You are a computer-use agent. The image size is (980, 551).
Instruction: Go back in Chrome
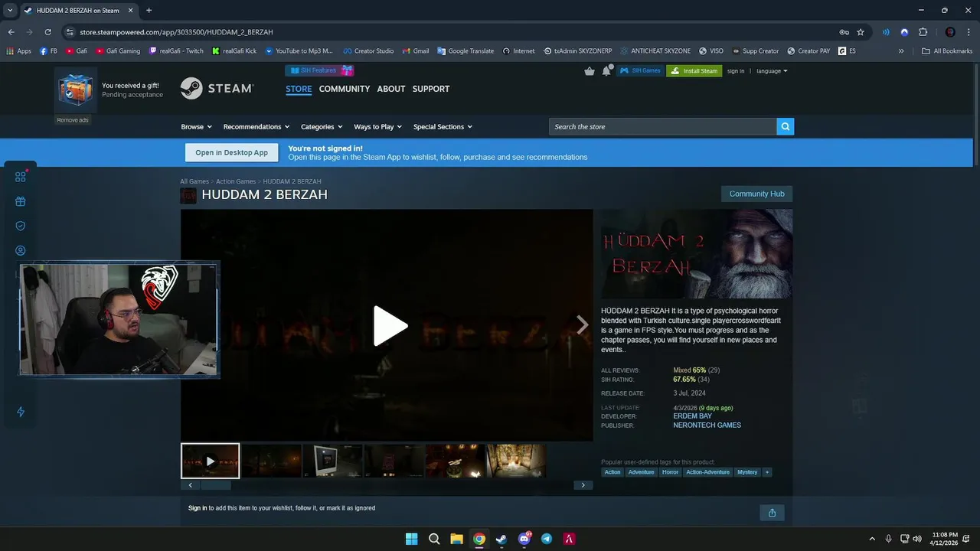point(11,32)
